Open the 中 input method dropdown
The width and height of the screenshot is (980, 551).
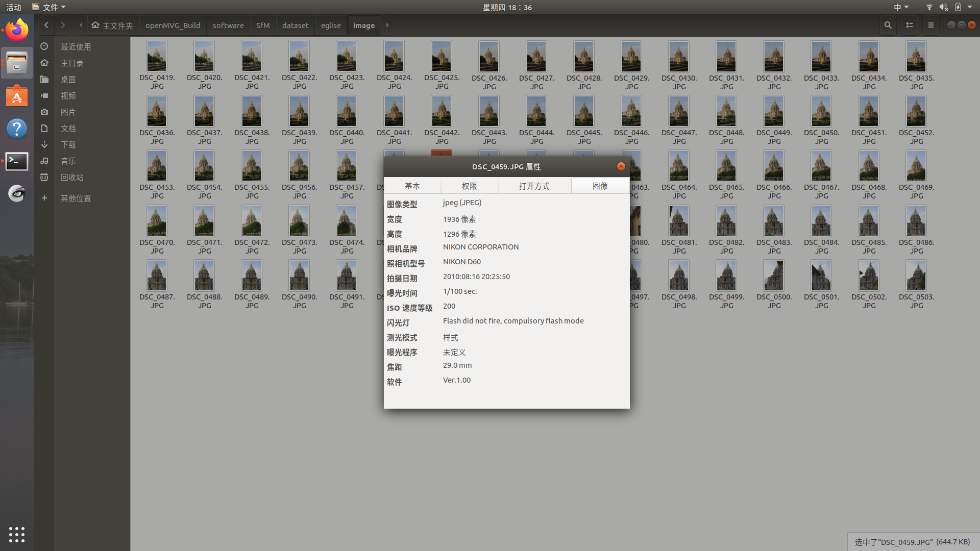coord(901,7)
